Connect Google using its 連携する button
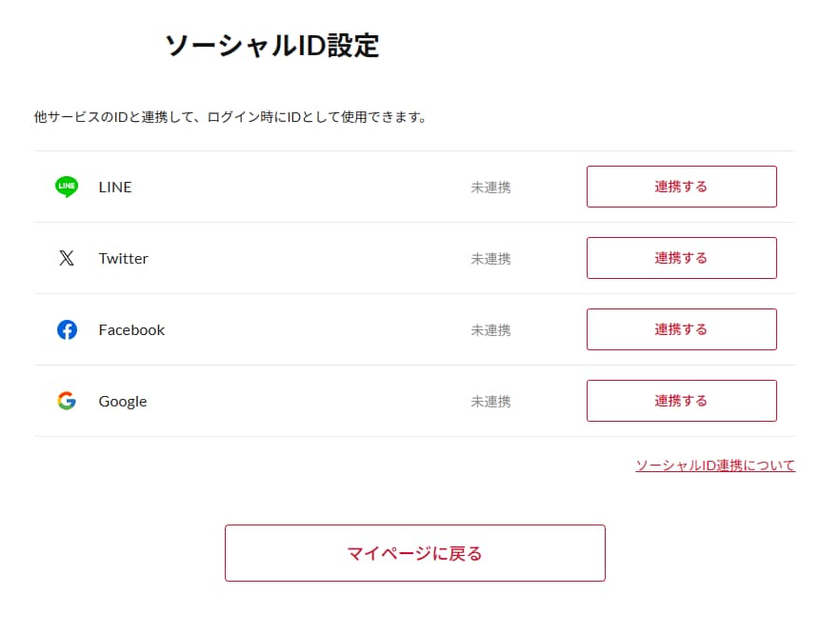 point(682,401)
